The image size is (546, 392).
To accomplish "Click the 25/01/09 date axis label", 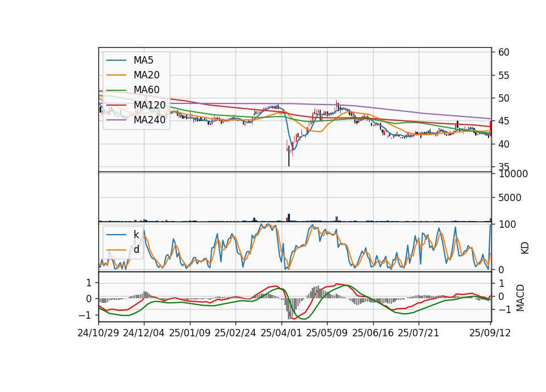I will [x=190, y=333].
